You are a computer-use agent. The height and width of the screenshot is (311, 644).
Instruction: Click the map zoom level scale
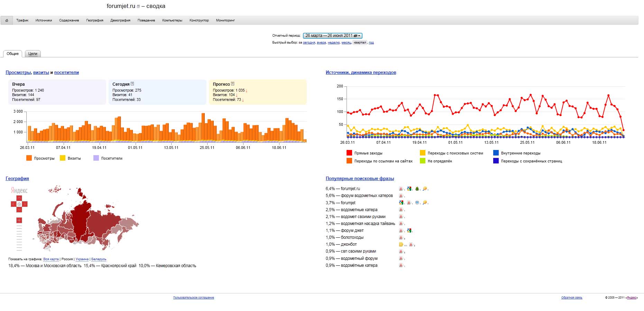[19, 238]
